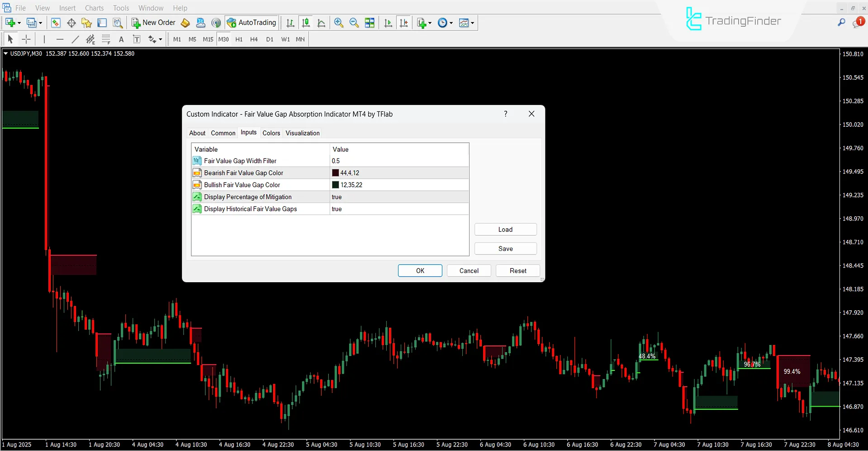Select the Horizontal Line drawing tool
This screenshot has width=868, height=451.
point(60,39)
